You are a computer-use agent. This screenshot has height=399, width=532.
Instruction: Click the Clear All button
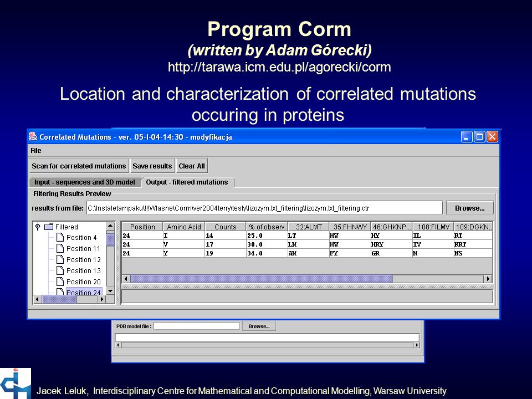tap(192, 166)
